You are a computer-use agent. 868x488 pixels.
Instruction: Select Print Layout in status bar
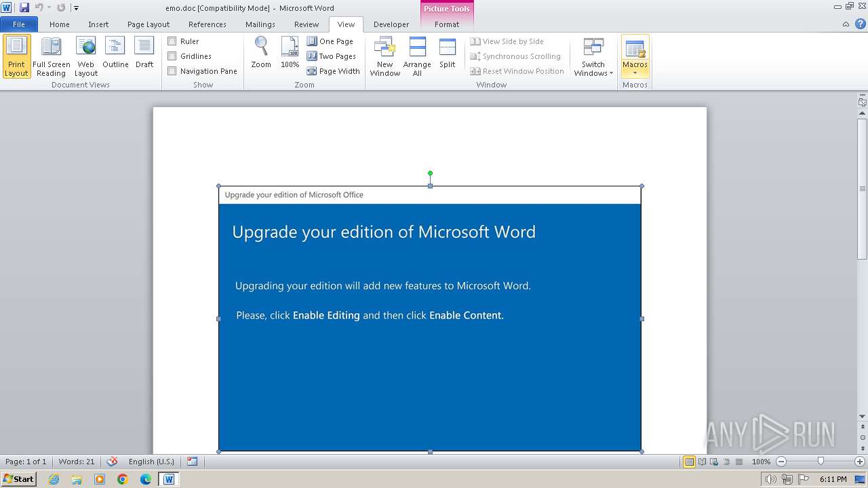point(690,462)
